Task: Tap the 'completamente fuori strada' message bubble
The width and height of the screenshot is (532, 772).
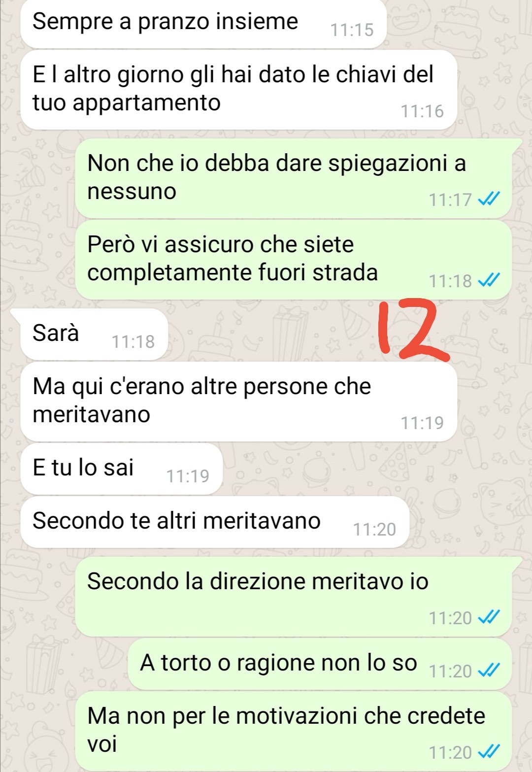Action: (x=294, y=260)
